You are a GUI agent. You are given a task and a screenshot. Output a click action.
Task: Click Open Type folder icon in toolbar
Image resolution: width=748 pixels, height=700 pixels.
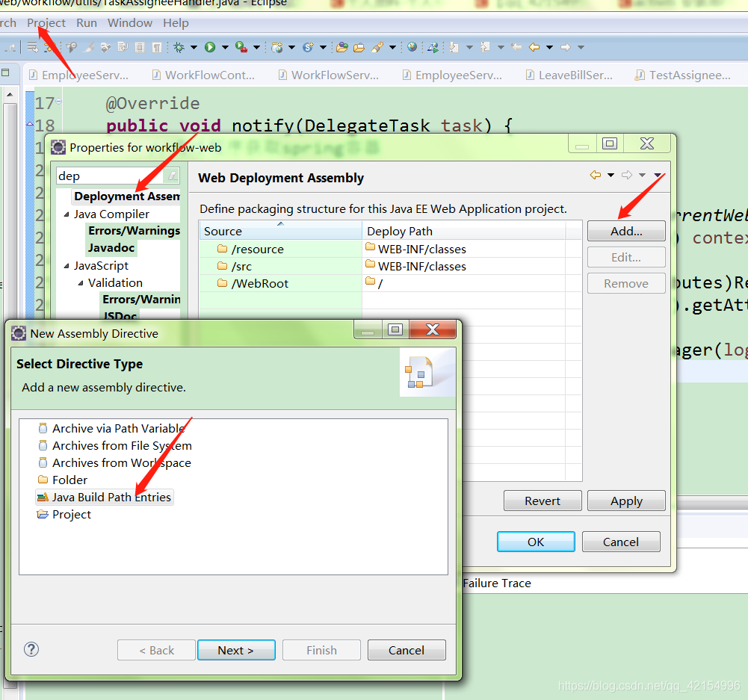[x=342, y=47]
